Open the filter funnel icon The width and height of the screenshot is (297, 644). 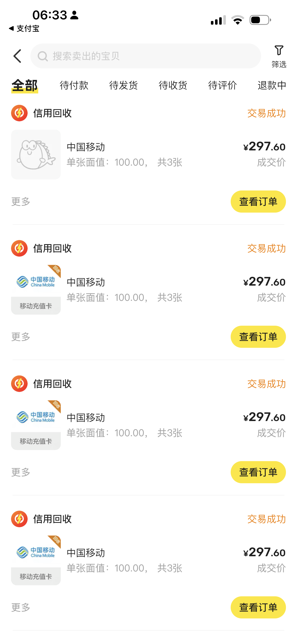click(x=279, y=51)
